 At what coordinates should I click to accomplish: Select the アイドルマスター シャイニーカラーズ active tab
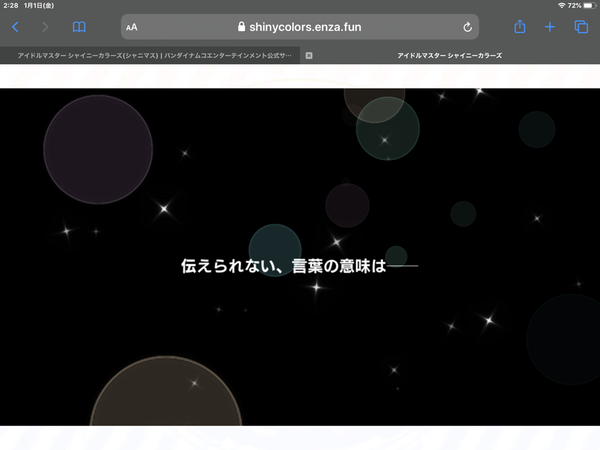[x=450, y=55]
